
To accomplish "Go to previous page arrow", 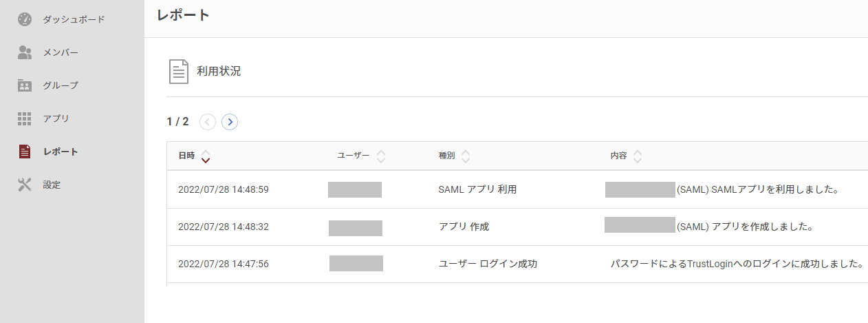I will pyautogui.click(x=208, y=122).
